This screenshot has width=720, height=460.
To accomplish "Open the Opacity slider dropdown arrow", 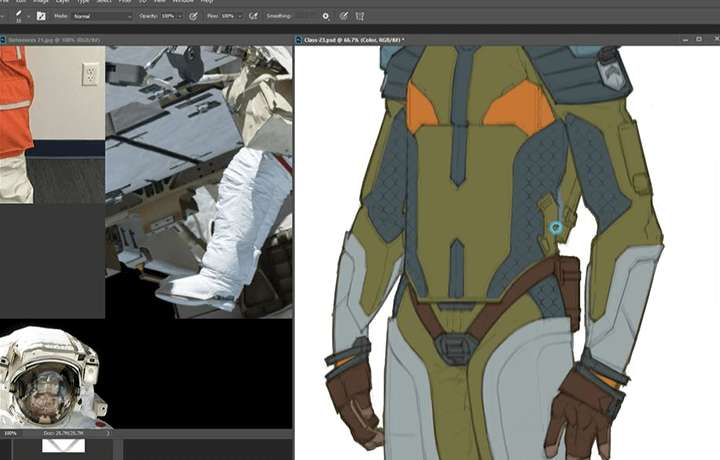I will click(180, 16).
